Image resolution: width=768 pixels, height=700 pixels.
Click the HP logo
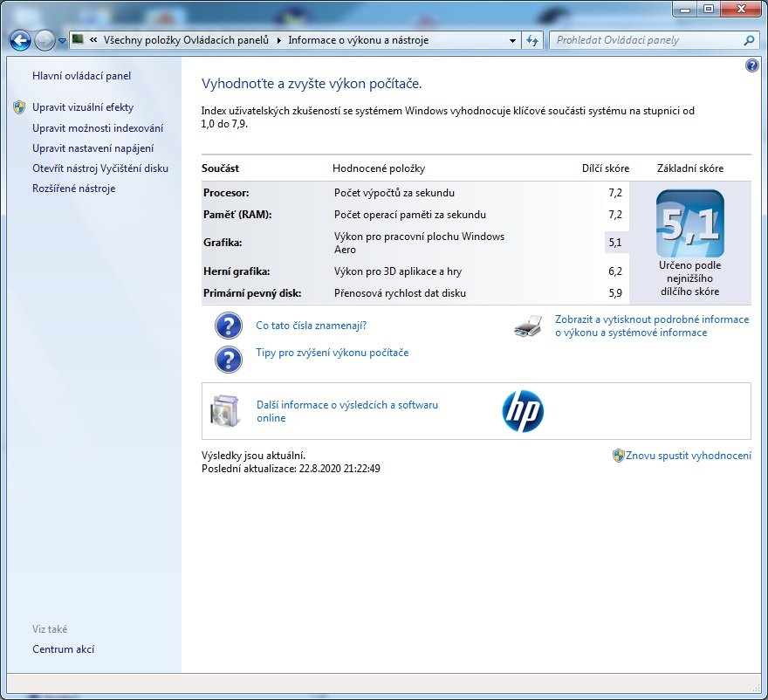point(523,411)
